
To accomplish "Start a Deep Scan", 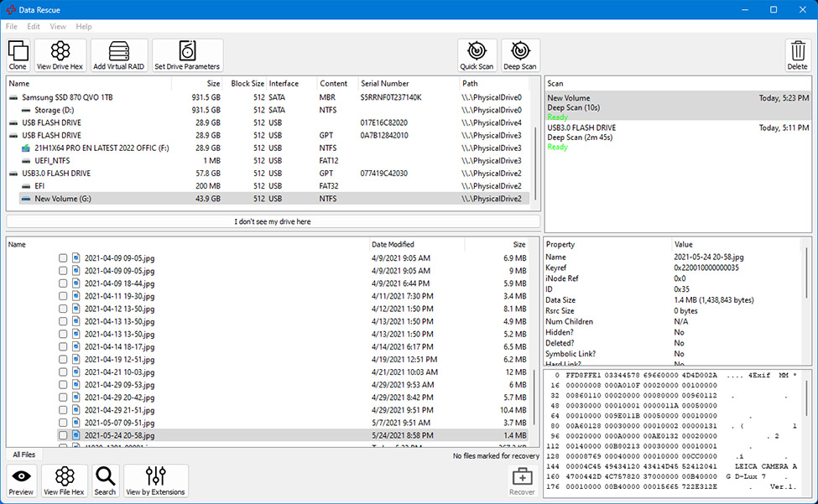I will pos(518,55).
